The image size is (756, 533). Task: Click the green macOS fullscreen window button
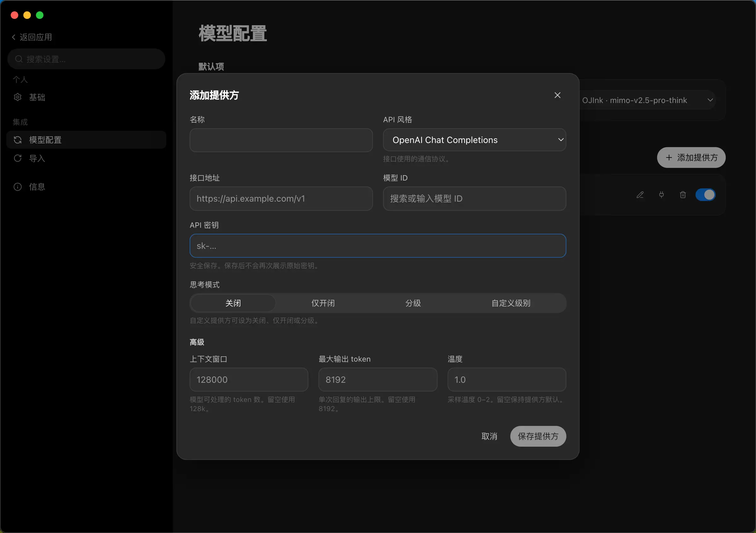[39, 15]
